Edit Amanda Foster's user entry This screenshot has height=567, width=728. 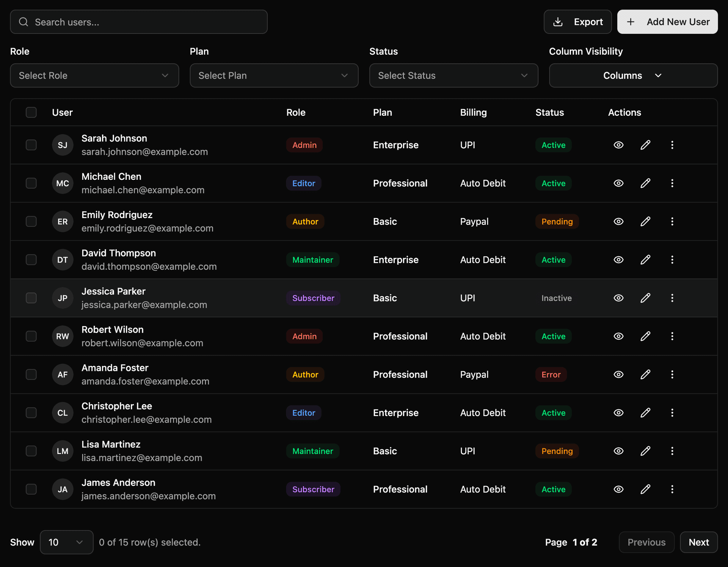(x=645, y=374)
